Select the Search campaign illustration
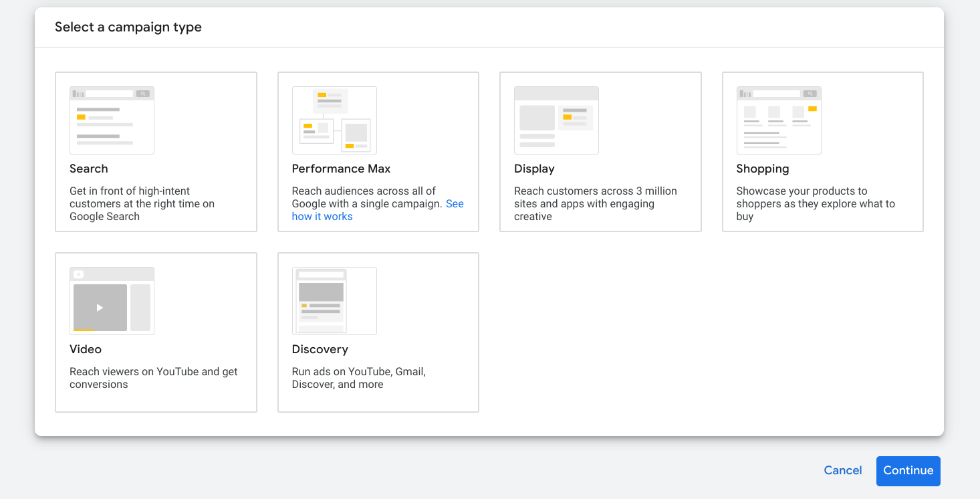Viewport: 980px width, 499px height. click(x=112, y=120)
